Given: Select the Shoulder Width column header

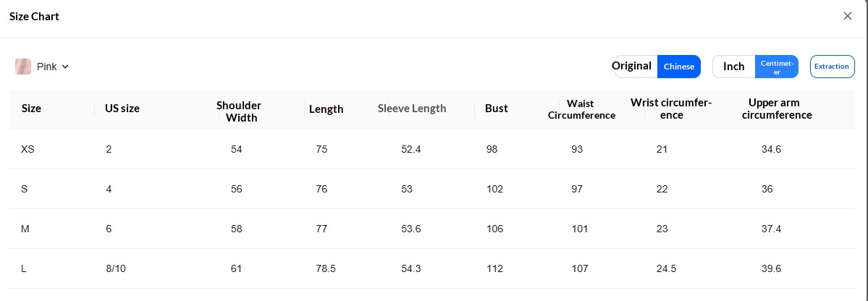Looking at the screenshot, I should (x=239, y=111).
